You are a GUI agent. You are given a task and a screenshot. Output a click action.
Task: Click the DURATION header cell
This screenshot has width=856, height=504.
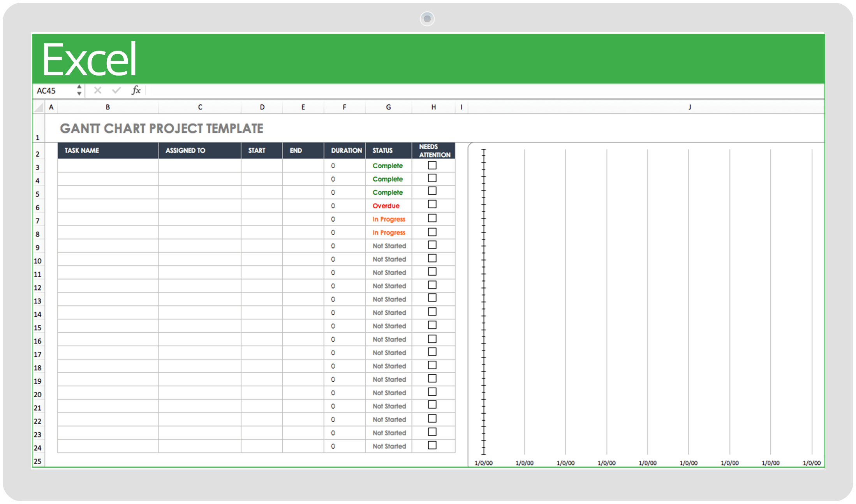(x=345, y=150)
